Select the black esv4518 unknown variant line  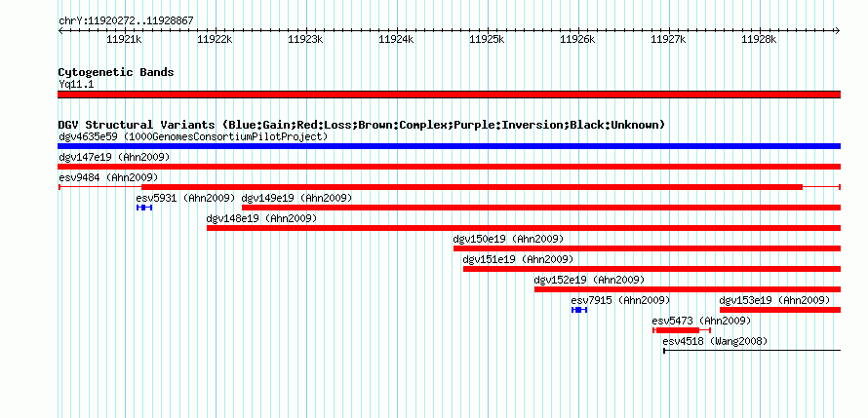pos(752,350)
